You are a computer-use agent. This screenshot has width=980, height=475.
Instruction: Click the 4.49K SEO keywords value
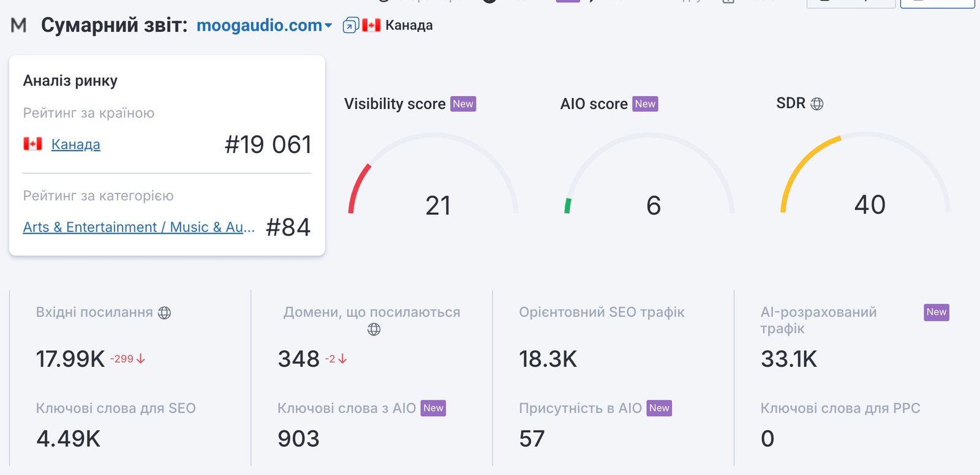[69, 439]
